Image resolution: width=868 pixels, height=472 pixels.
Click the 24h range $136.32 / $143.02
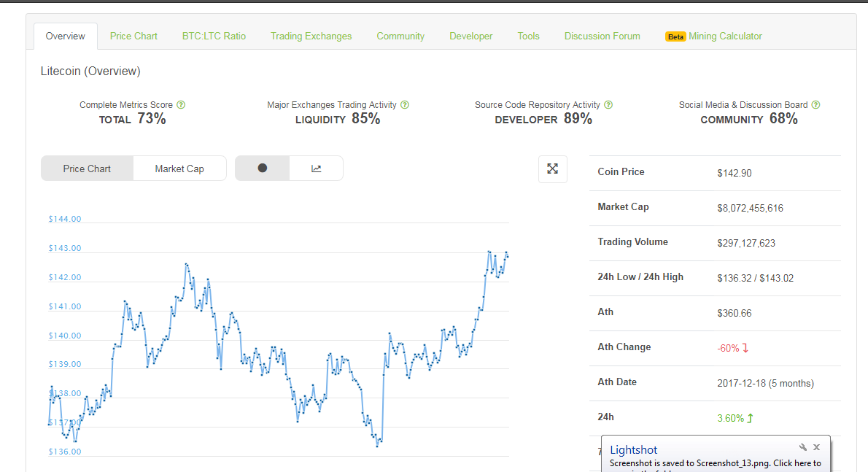click(756, 278)
